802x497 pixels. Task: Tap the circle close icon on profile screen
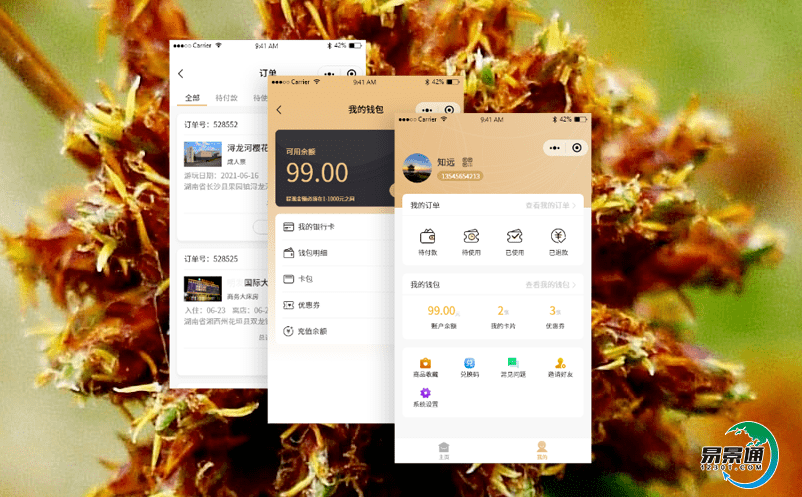577,148
